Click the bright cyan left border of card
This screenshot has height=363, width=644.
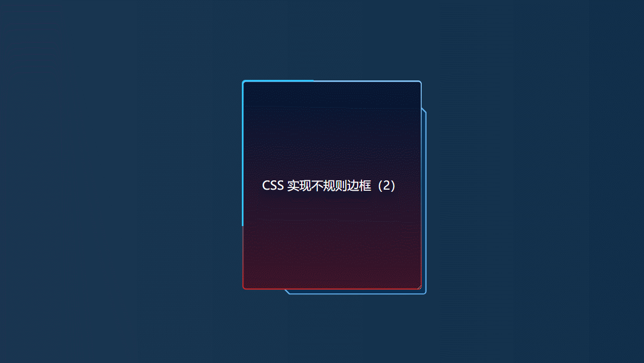243,154
